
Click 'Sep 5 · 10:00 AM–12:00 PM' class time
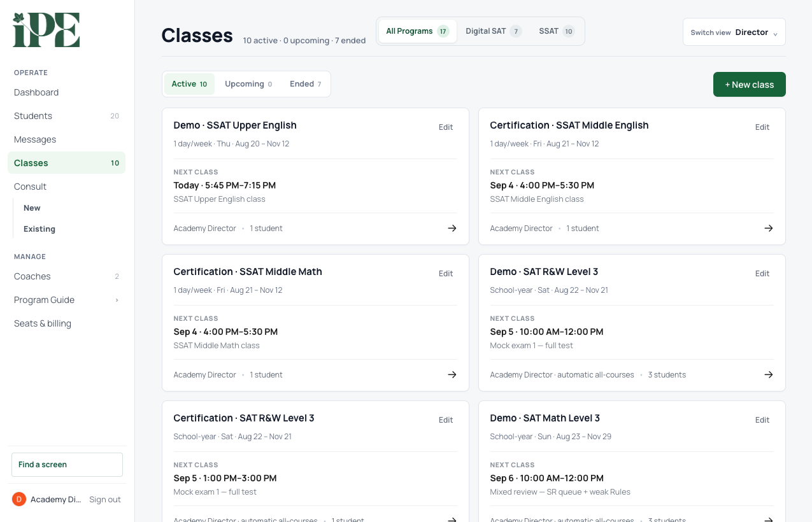[x=546, y=332]
